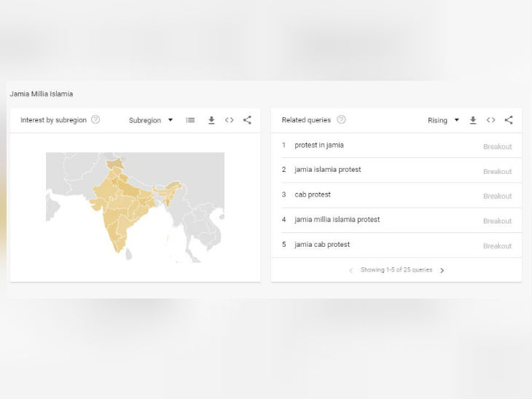Go to previous page of queries

point(351,270)
